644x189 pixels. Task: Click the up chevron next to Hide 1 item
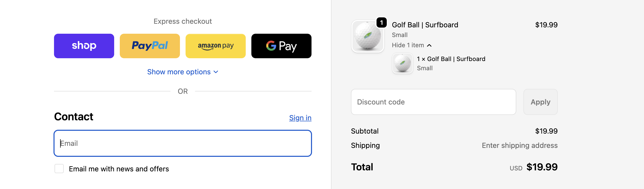[x=429, y=45]
